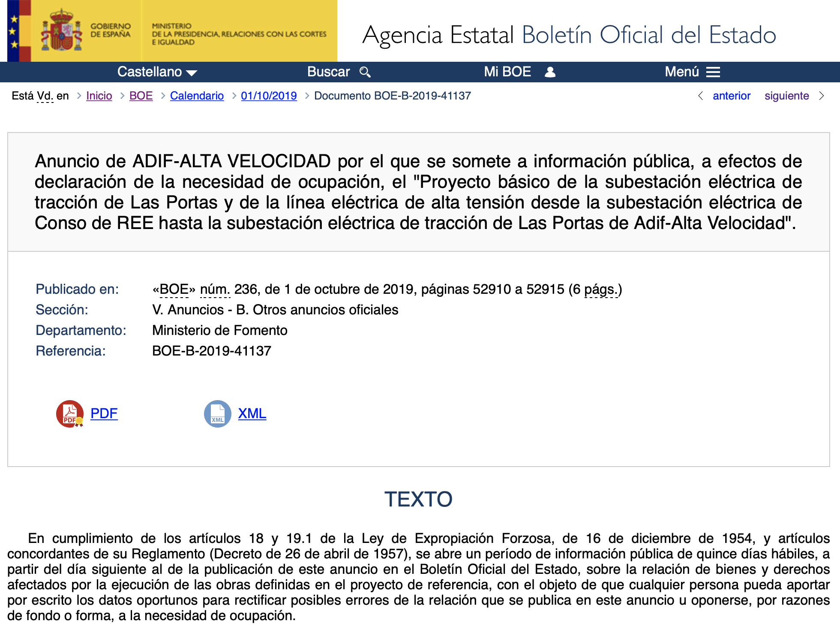The width and height of the screenshot is (840, 633).
Task: Click the Gobierno de España coat of arms logo
Action: [x=61, y=30]
